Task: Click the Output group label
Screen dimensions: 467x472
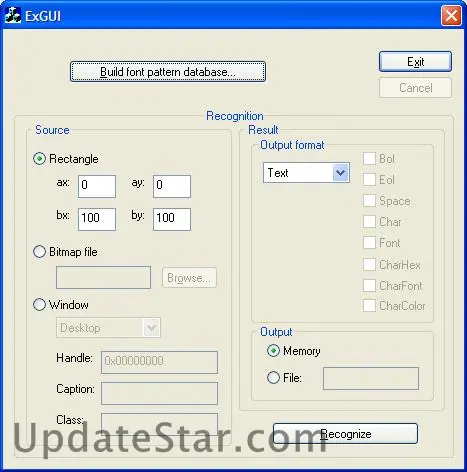Action: pyautogui.click(x=276, y=332)
